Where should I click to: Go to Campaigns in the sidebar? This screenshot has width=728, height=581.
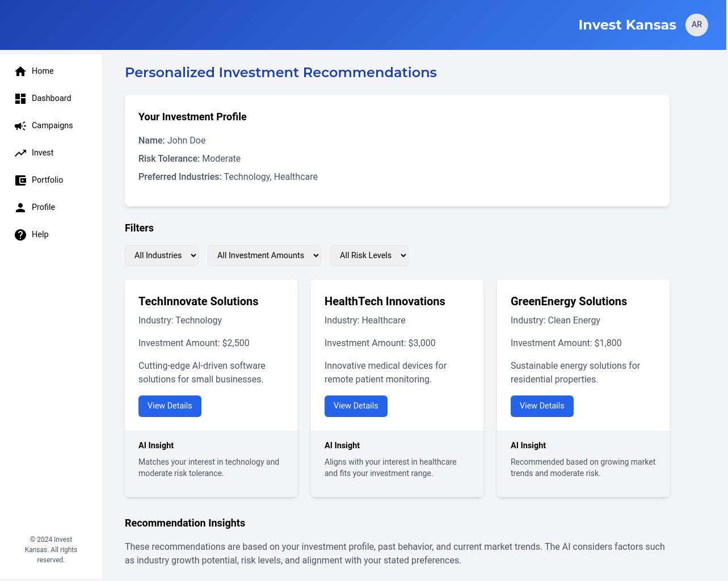tap(52, 125)
